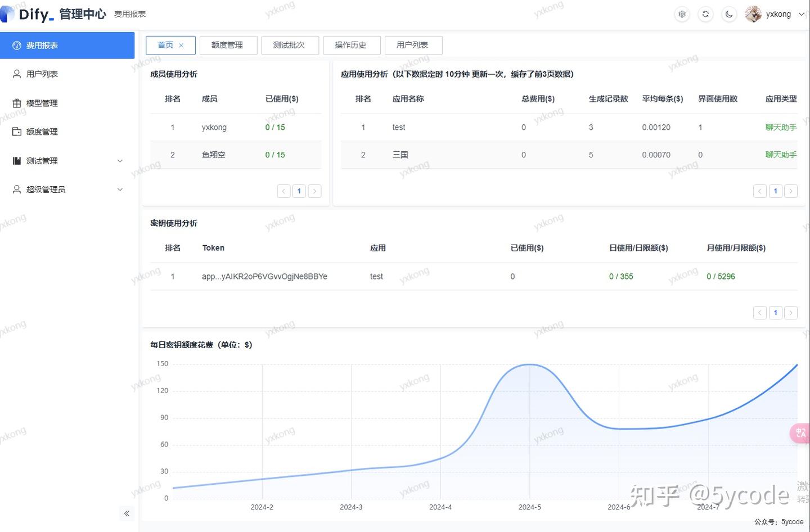Click the 聊天助手 link for the test app

[781, 127]
